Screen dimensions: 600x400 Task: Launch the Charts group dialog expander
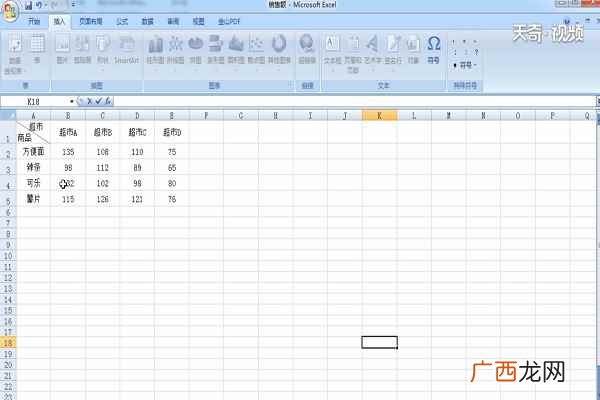[x=290, y=85]
